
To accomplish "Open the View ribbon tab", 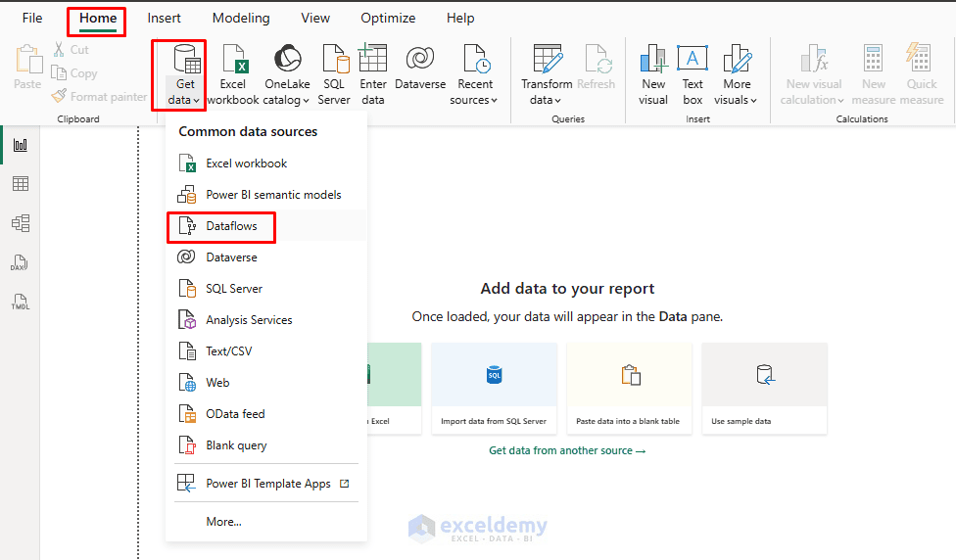I will [x=315, y=19].
